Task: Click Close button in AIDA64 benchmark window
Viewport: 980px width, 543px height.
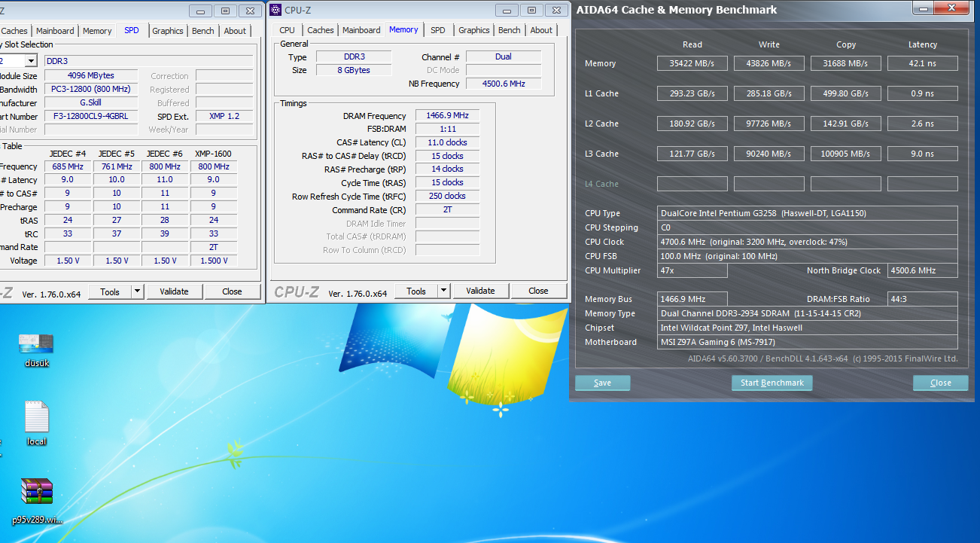Action: (940, 383)
